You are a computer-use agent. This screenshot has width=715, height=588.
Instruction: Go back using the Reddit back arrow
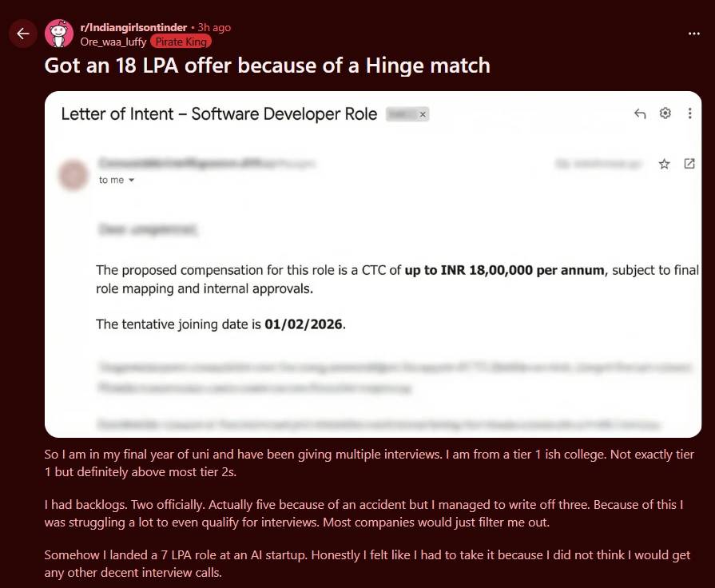[x=22, y=33]
